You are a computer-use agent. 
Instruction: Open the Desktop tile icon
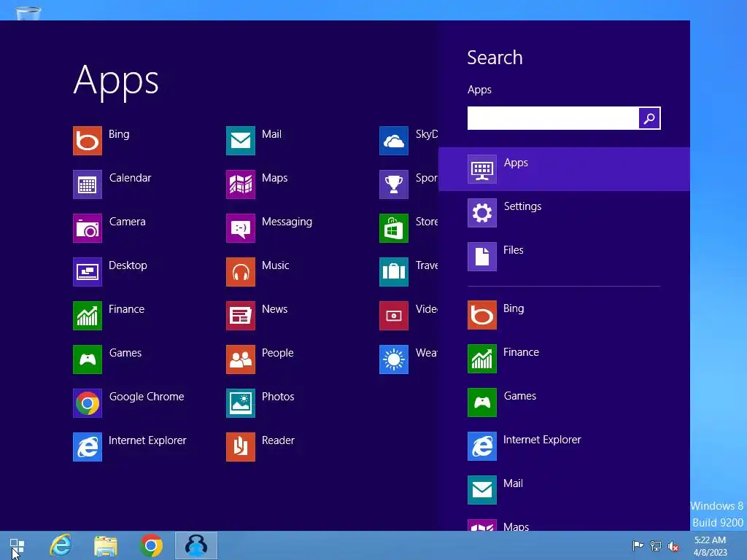(x=88, y=272)
